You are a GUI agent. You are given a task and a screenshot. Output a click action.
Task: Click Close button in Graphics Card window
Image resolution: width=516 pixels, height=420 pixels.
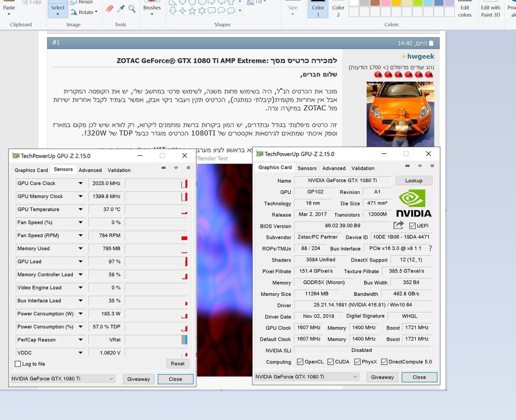(x=419, y=377)
